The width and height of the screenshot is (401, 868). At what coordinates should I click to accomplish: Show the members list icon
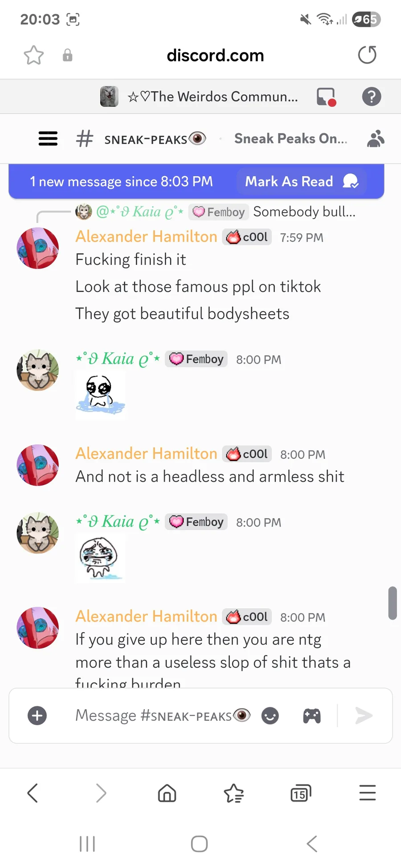376,138
